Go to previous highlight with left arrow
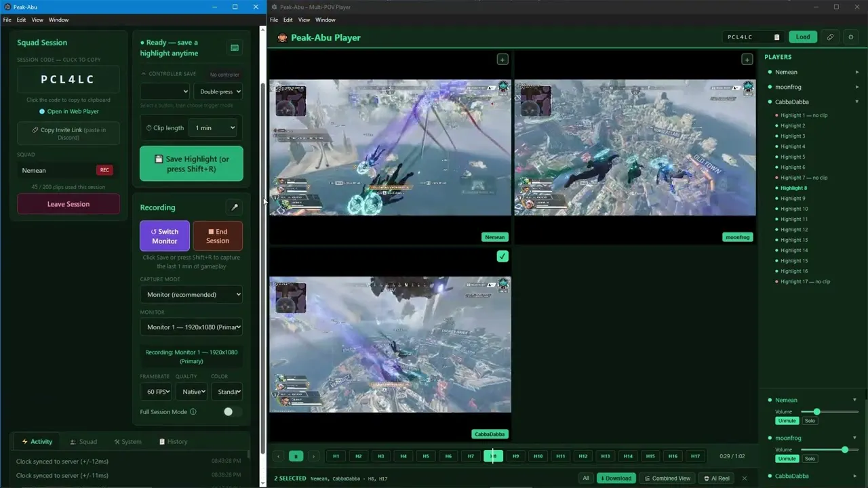Screen dimensions: 868x488 (278, 456)
